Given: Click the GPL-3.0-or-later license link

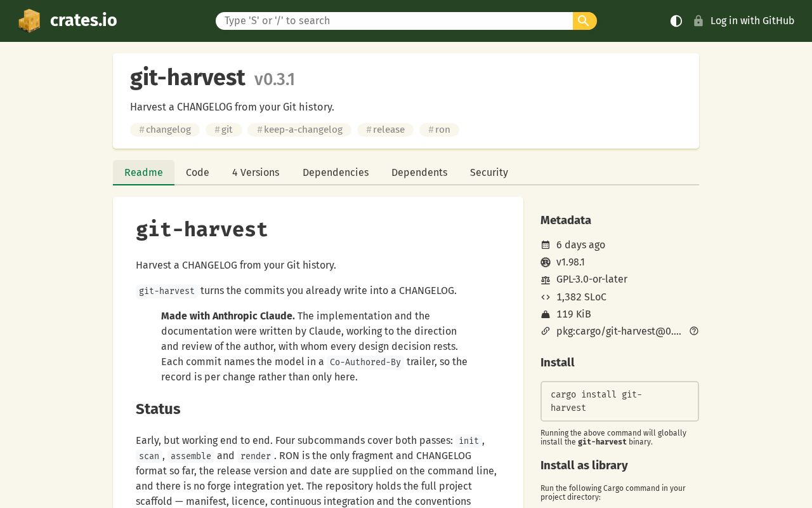Looking at the screenshot, I should [x=592, y=279].
